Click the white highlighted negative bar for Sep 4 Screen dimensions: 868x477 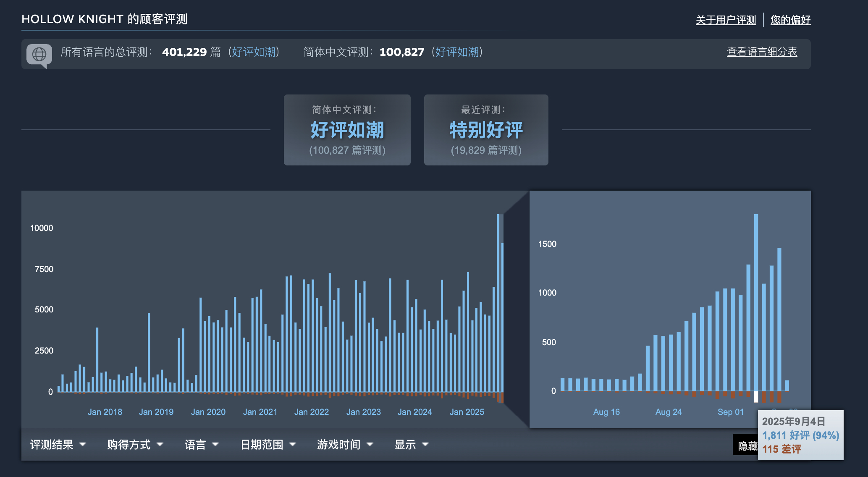coord(756,397)
